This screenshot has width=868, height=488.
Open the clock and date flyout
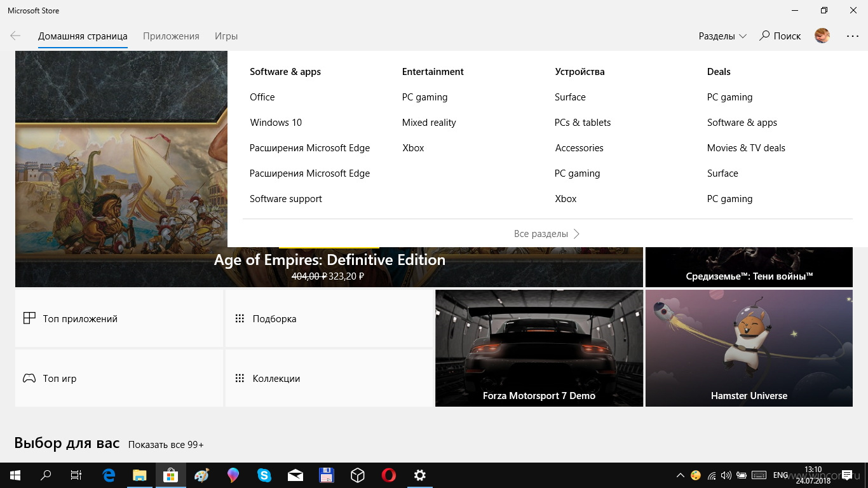813,475
